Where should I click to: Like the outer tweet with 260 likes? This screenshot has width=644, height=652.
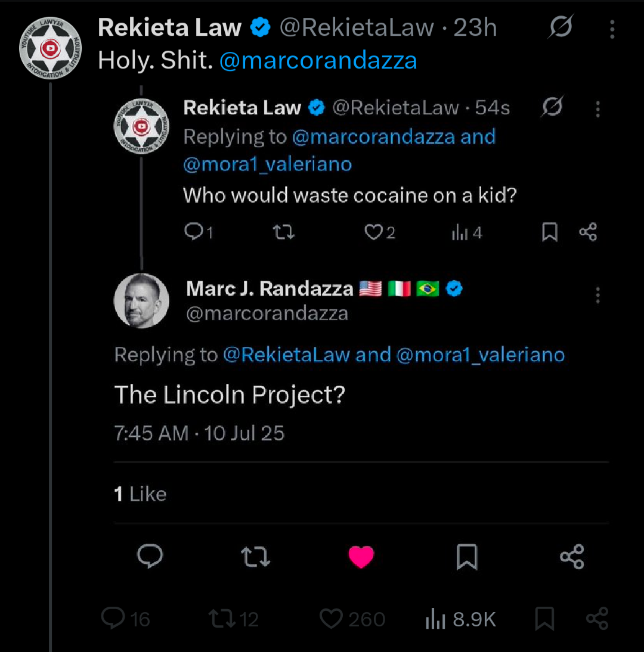[x=352, y=619]
